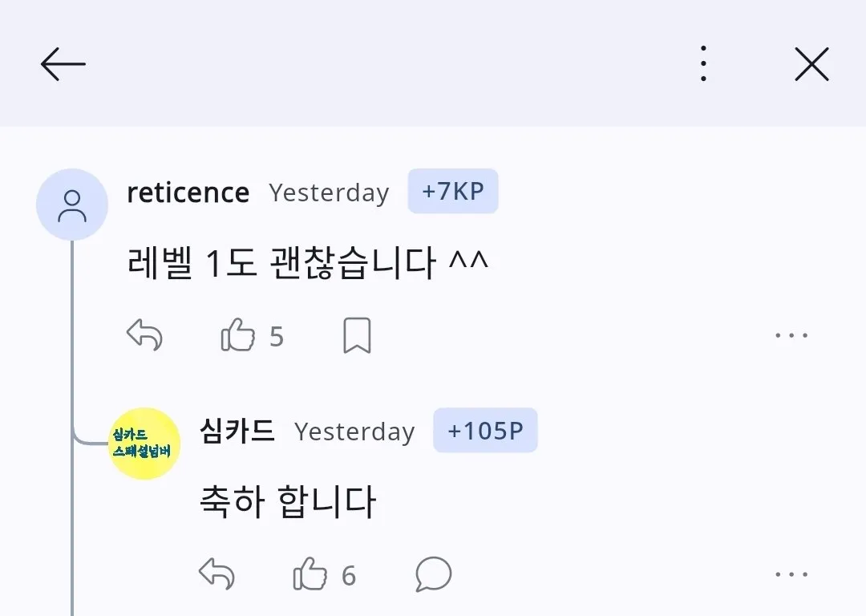The image size is (866, 616).
Task: Tap the back arrow to leave the thread
Action: coord(63,63)
